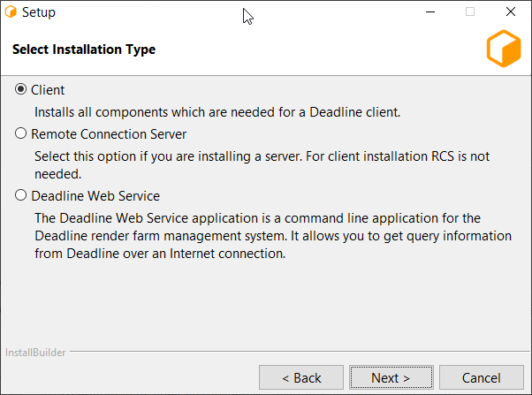Click the "Remote Connection Server" label text
This screenshot has height=395, width=532.
(109, 134)
